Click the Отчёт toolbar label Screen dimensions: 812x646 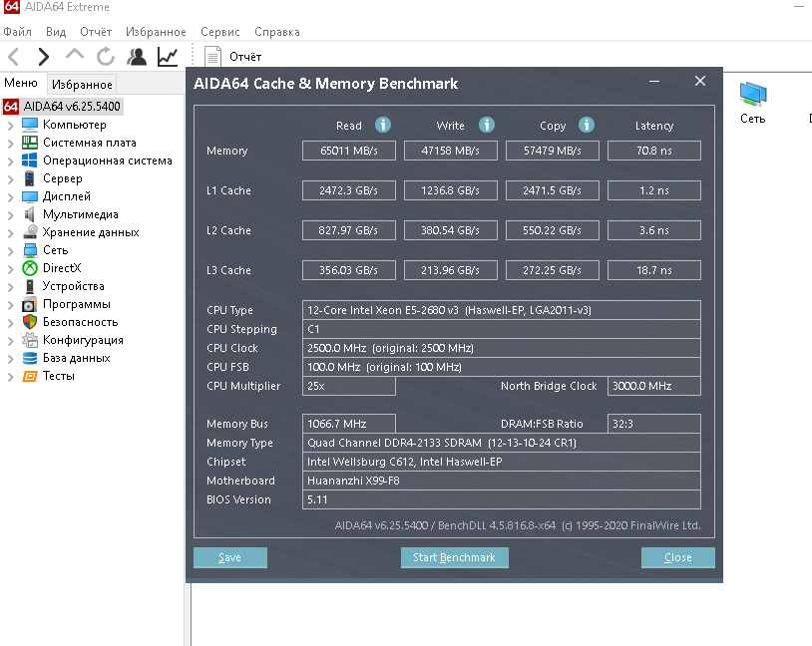[245, 57]
